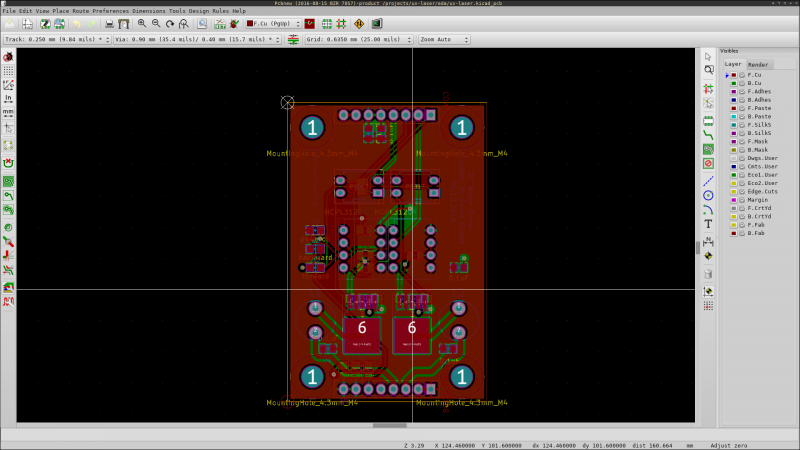Switch to the Render tab
The width and height of the screenshot is (800, 450).
coord(758,65)
